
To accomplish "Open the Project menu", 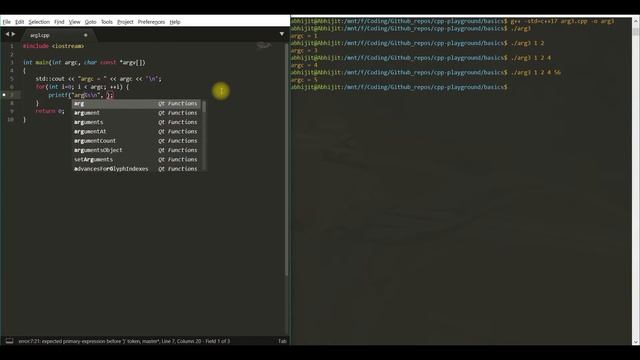I will pos(125,22).
